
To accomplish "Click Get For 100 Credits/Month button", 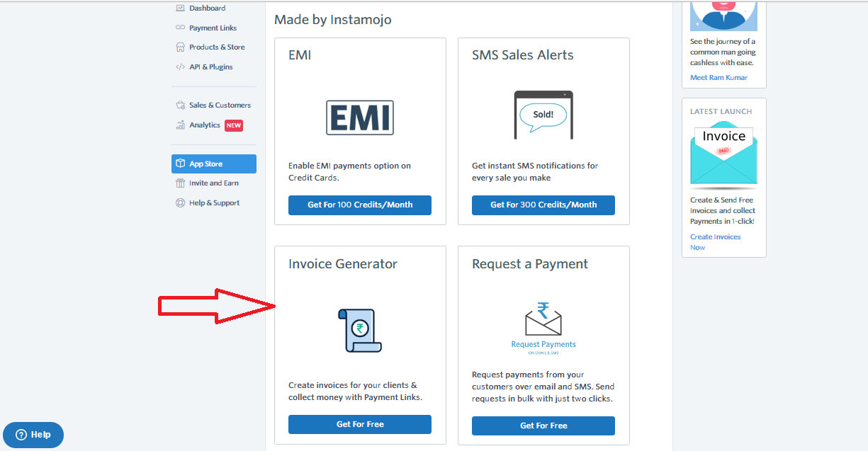I will [x=360, y=205].
